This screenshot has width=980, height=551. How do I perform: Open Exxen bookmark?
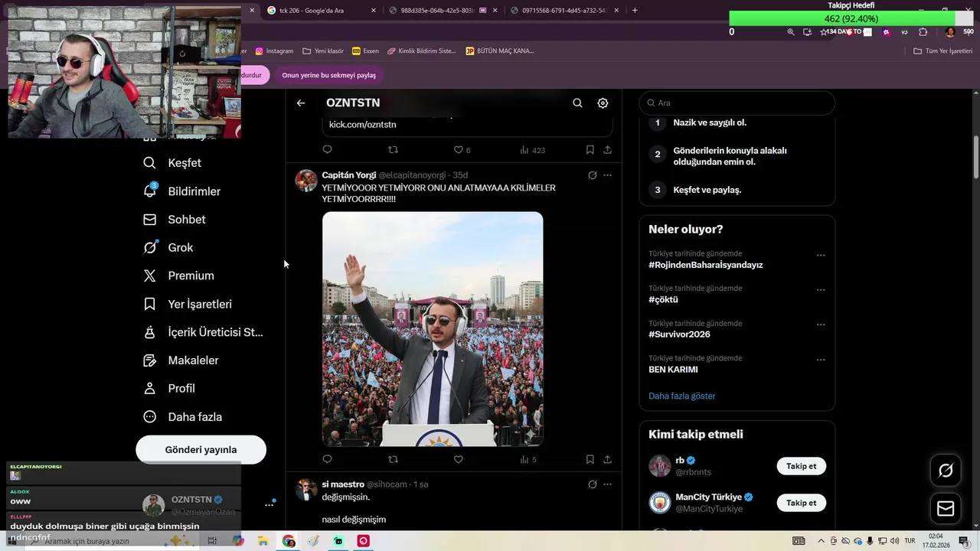point(365,51)
